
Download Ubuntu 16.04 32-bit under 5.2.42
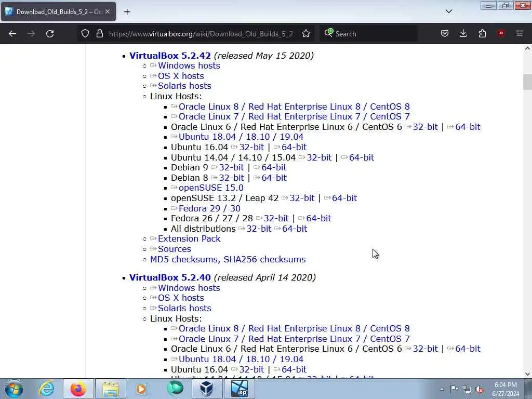click(251, 147)
